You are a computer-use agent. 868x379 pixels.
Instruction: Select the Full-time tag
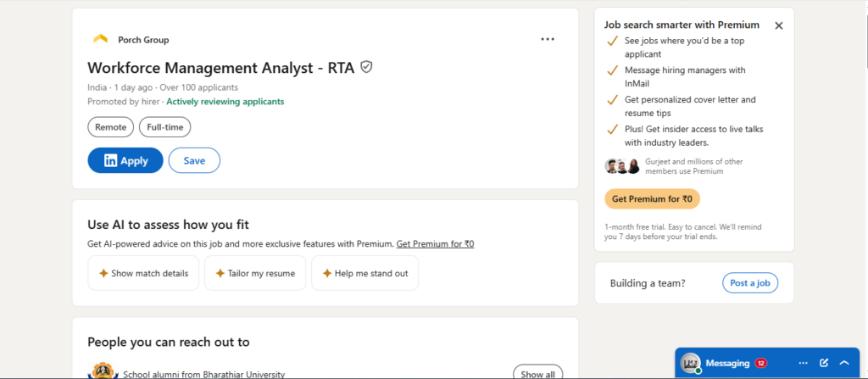point(165,127)
